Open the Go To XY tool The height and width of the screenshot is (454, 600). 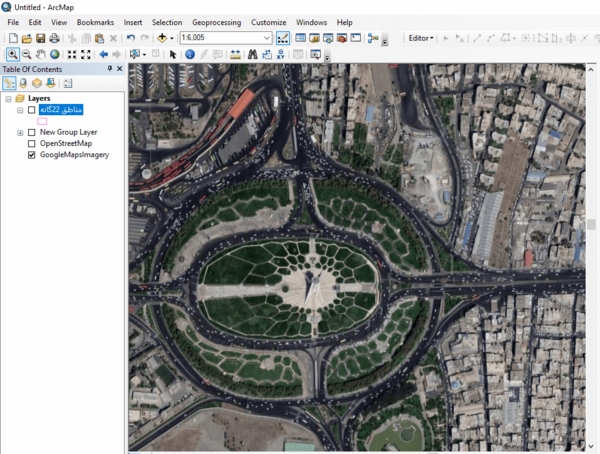pyautogui.click(x=280, y=54)
